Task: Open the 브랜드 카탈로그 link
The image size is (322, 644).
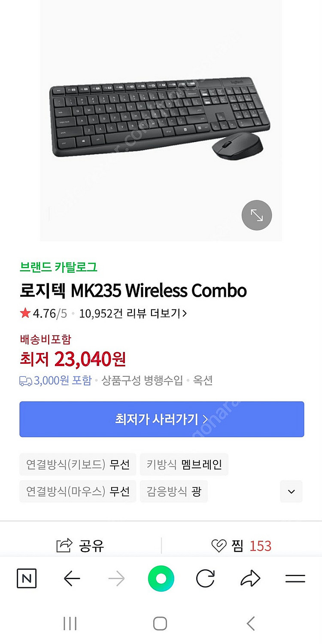Action: click(59, 267)
